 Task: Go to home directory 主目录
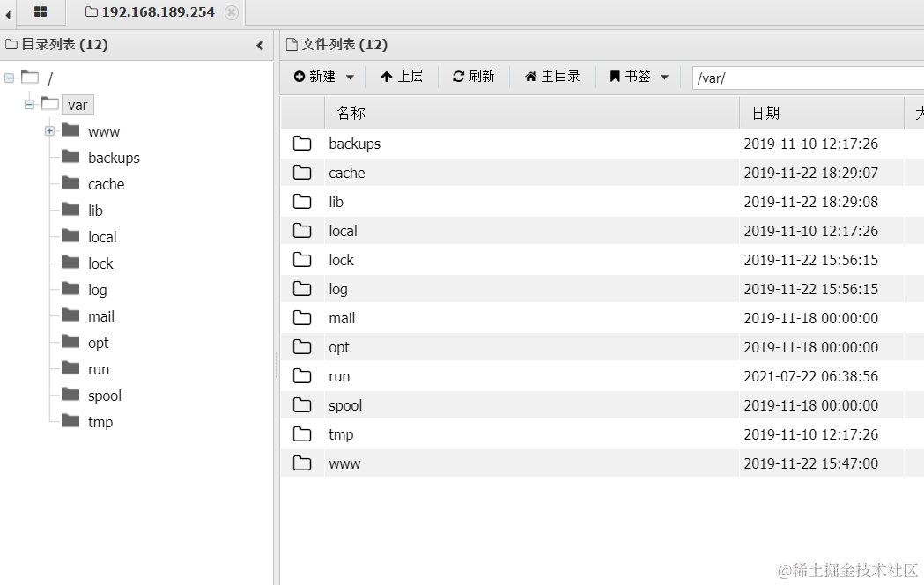pyautogui.click(x=552, y=77)
